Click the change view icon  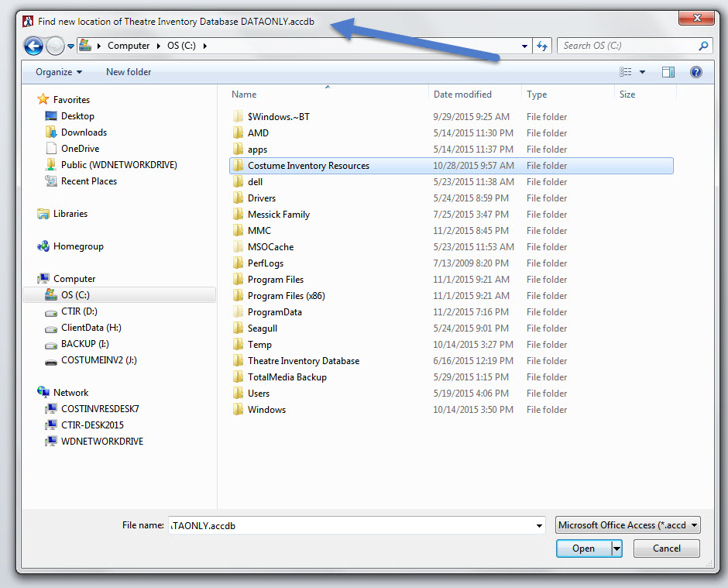click(626, 72)
